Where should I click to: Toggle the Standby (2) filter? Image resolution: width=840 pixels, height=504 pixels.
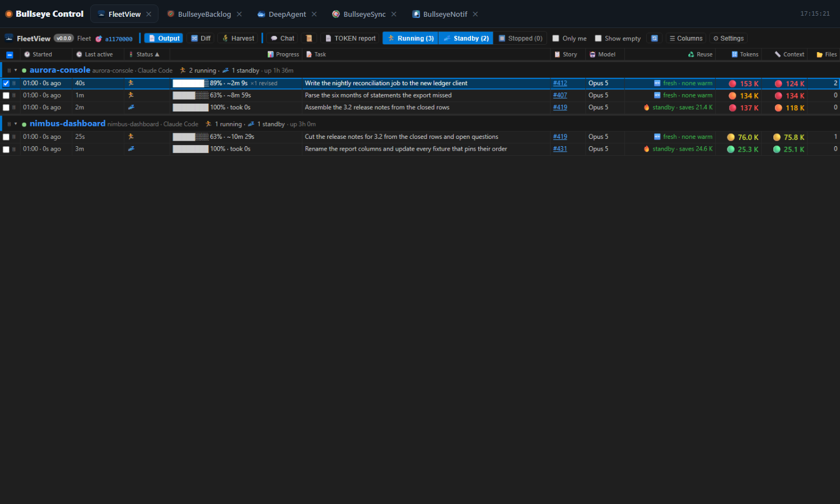[x=466, y=38]
